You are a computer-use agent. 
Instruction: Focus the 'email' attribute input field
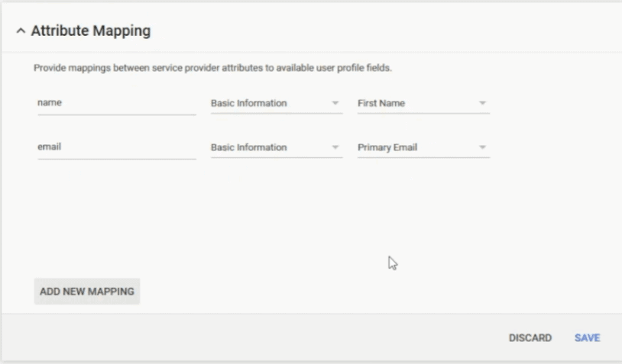[x=117, y=148]
